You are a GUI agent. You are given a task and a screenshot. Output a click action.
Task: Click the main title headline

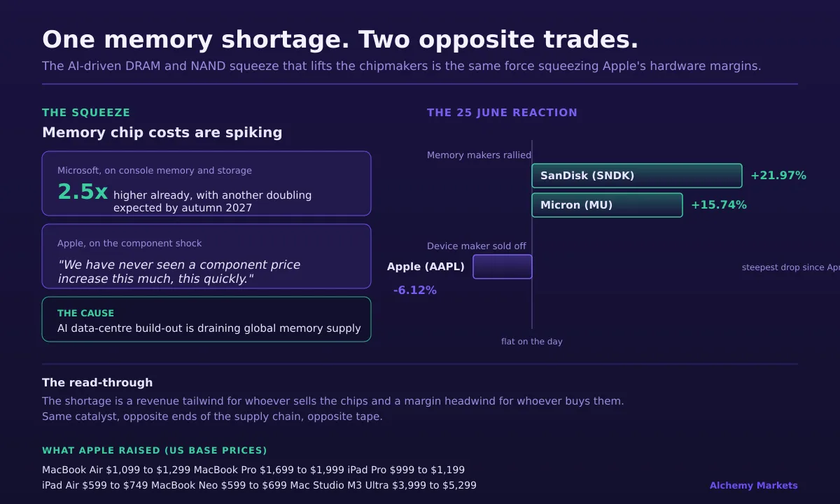340,40
